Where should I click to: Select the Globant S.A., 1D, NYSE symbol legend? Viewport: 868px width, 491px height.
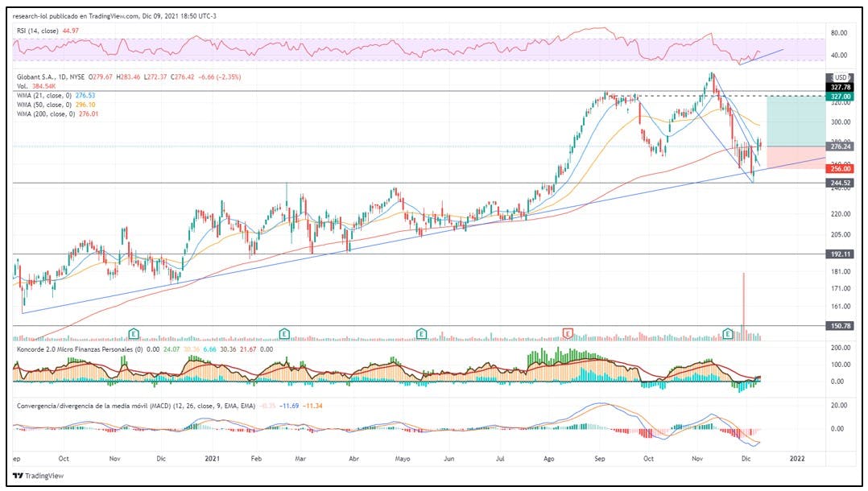point(51,77)
